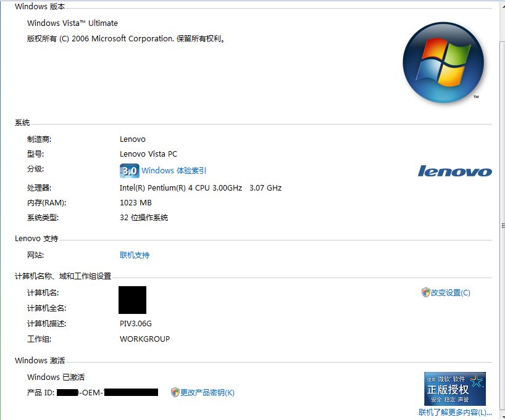Viewport: 505px width, 420px height.
Task: Select the Lenovo Vista PC model value
Action: coord(148,154)
